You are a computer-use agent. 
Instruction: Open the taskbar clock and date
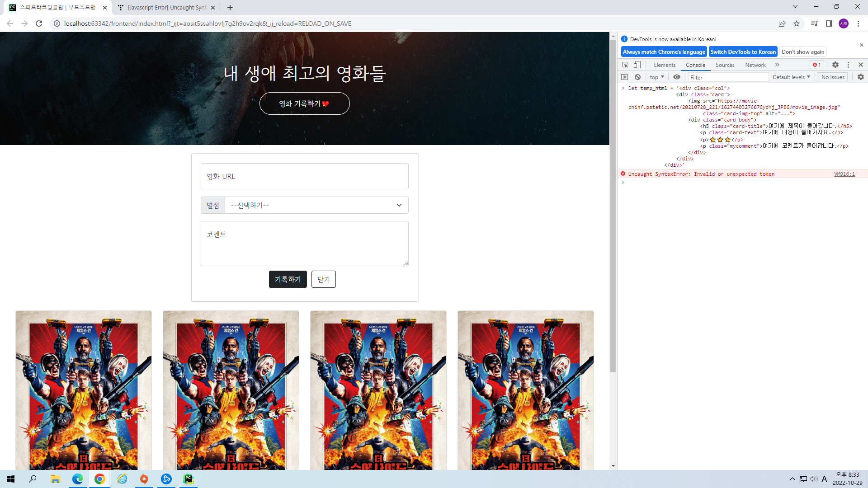(x=847, y=479)
